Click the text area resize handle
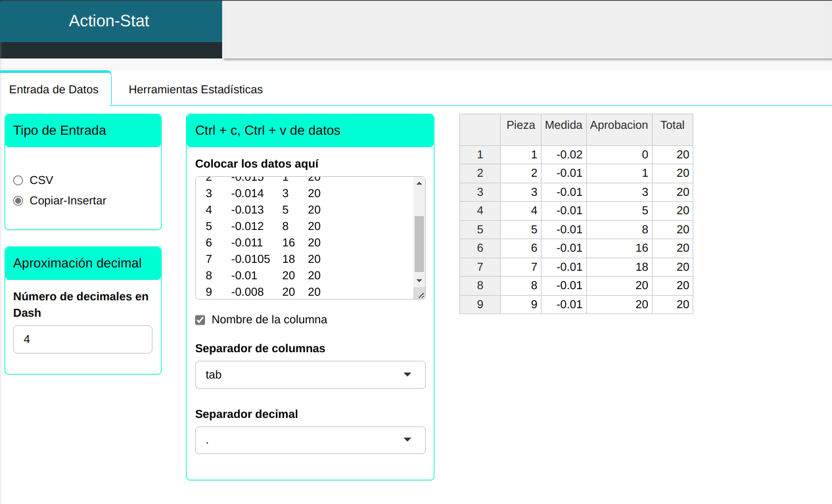832x504 pixels. (421, 295)
